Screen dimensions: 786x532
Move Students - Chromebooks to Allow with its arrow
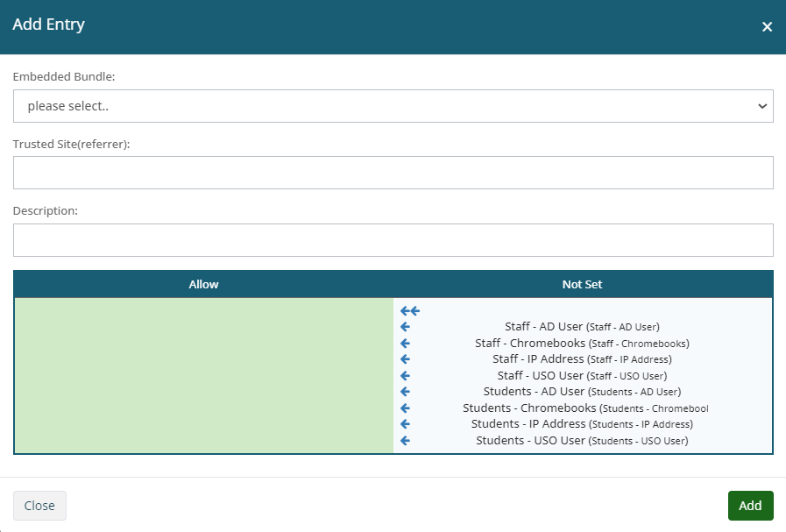pyautogui.click(x=405, y=408)
